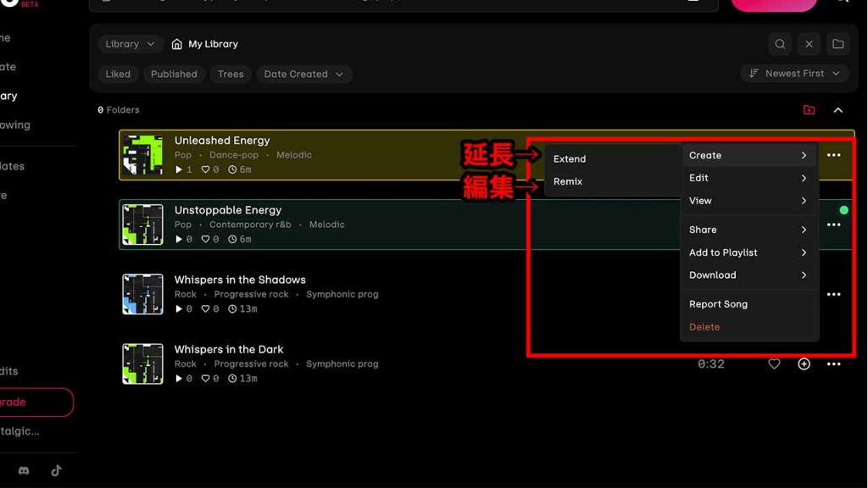Open Unleashed Energy three-dot menu
This screenshot has width=868, height=488.
point(834,156)
